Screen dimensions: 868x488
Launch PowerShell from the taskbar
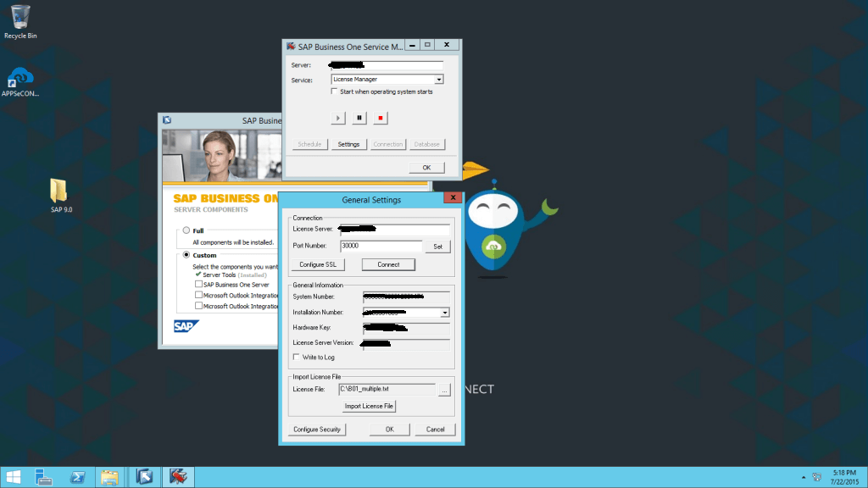pyautogui.click(x=77, y=477)
